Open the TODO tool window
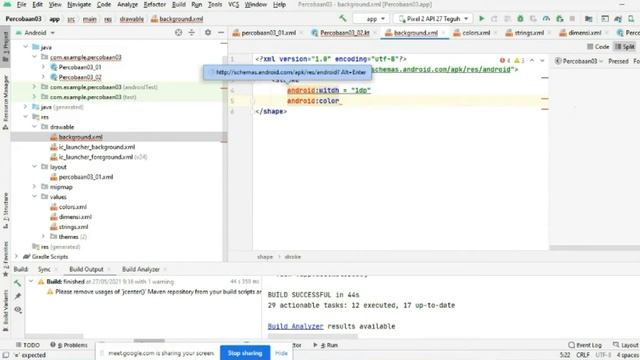Screen dimensions: 640x360 click(x=28, y=345)
